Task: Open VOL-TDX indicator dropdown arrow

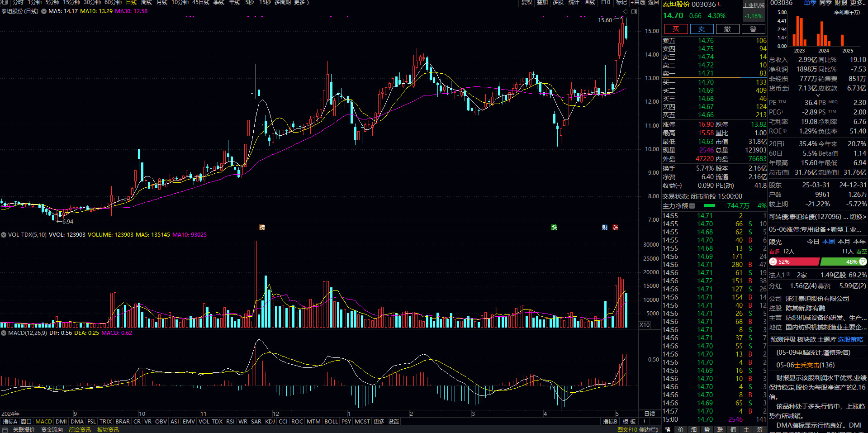Action: tap(4, 235)
